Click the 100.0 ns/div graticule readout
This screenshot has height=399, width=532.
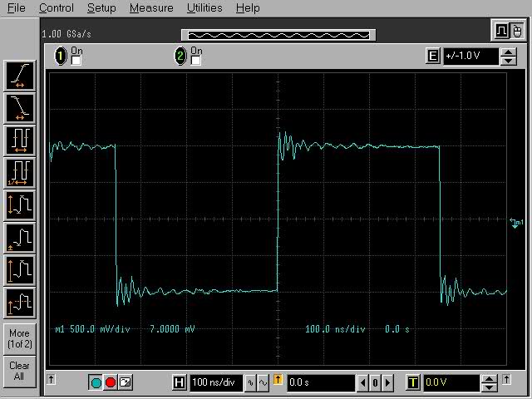tap(335, 329)
